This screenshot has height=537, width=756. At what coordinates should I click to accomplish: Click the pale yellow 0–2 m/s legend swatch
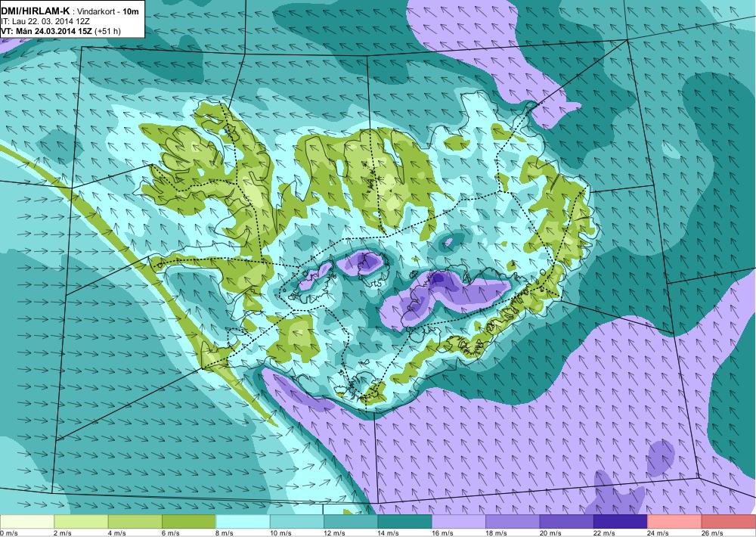tap(27, 522)
